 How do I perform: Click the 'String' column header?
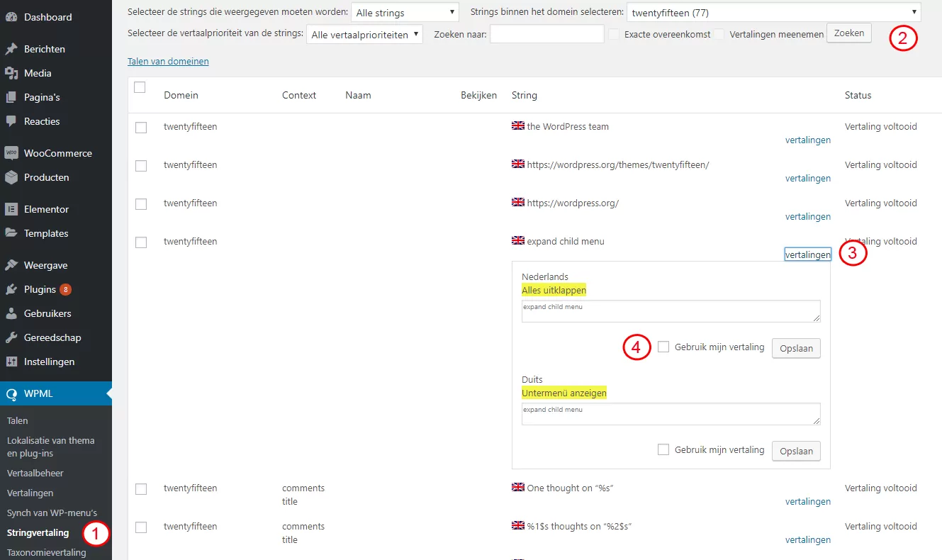[x=525, y=95]
